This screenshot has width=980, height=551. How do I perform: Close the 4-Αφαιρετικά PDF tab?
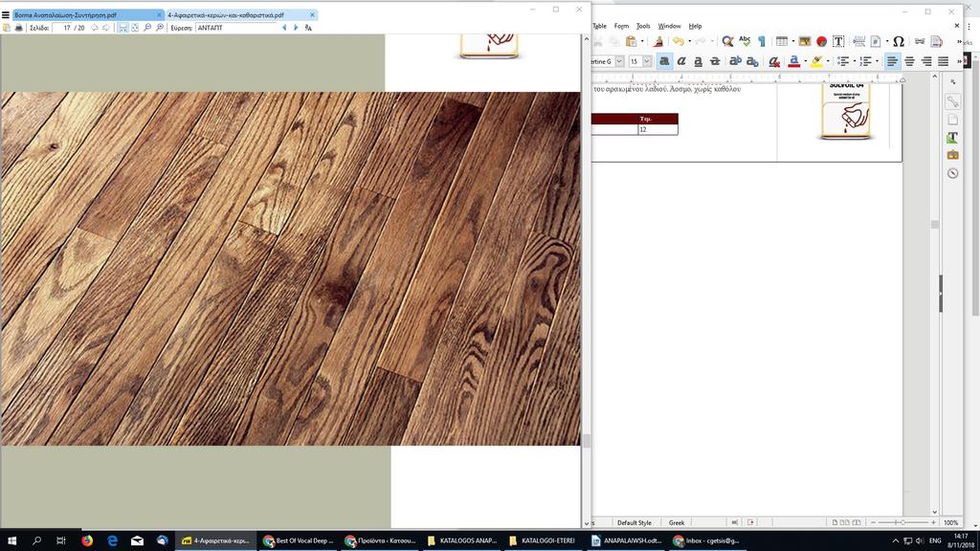coord(313,15)
